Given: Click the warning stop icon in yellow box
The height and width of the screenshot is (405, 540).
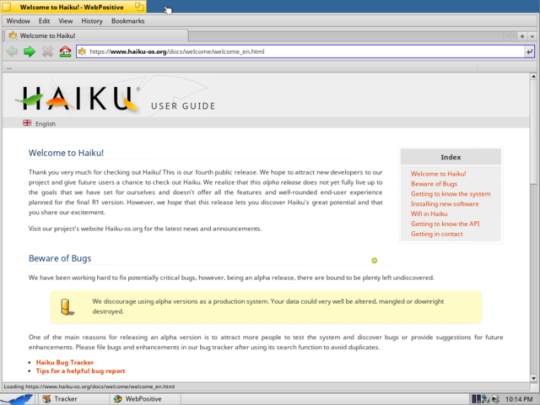Looking at the screenshot, I should [x=67, y=307].
